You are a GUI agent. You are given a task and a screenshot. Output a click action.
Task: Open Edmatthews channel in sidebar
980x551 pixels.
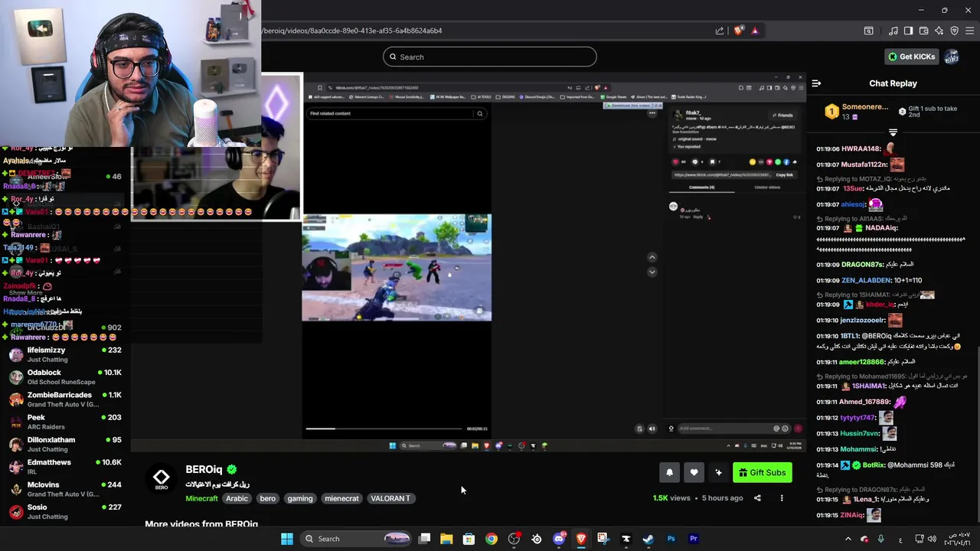coord(65,467)
